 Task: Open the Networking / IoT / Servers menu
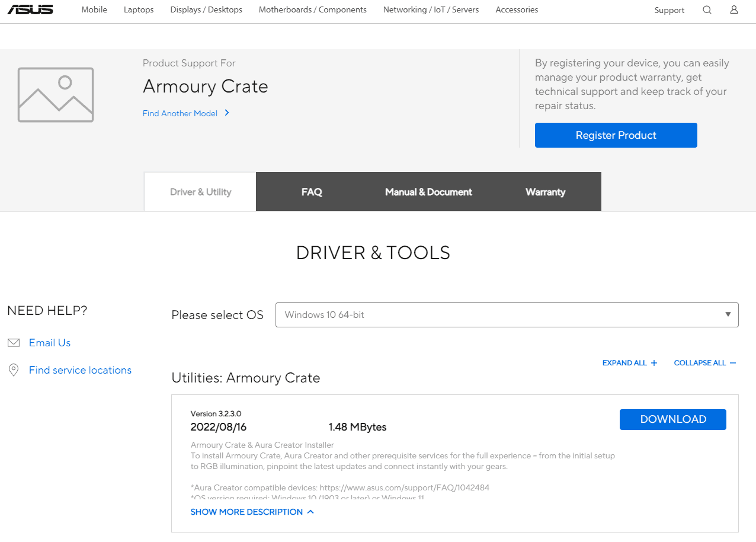click(431, 10)
